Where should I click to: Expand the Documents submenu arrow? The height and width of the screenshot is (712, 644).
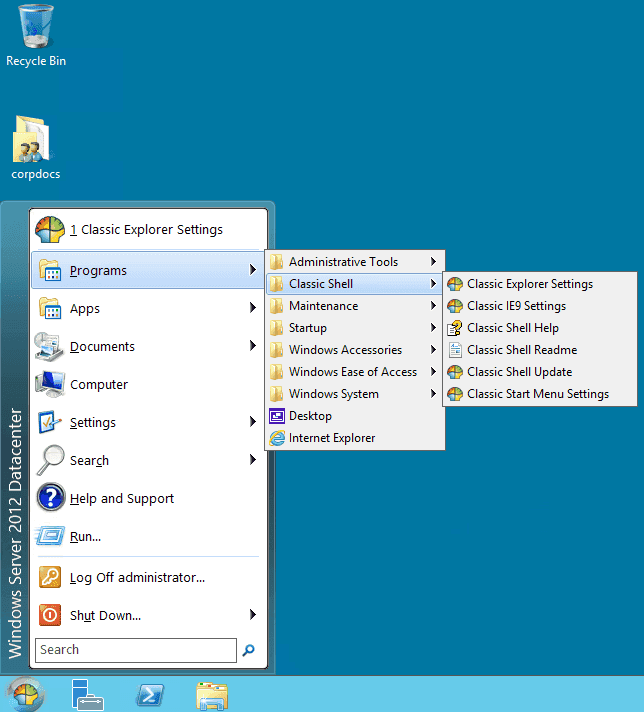pyautogui.click(x=253, y=346)
